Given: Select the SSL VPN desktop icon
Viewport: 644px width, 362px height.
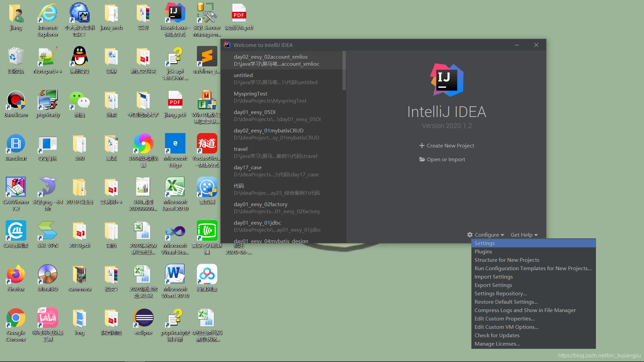Looking at the screenshot, I should pos(48,235).
